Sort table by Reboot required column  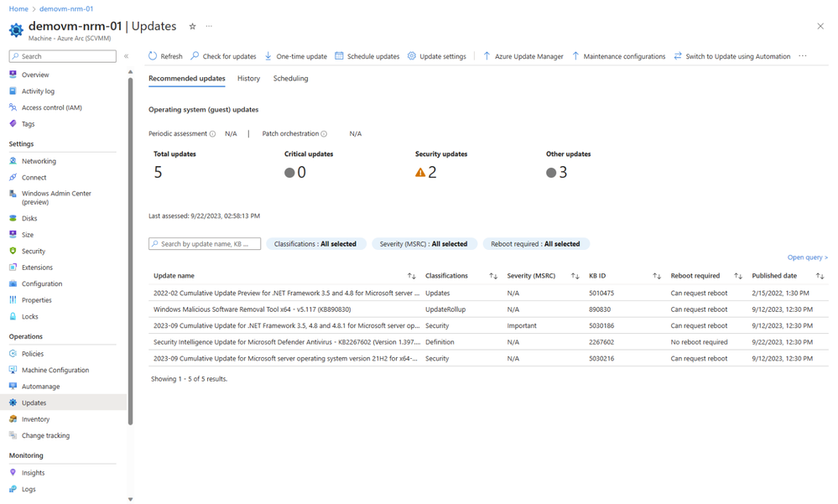(x=738, y=276)
